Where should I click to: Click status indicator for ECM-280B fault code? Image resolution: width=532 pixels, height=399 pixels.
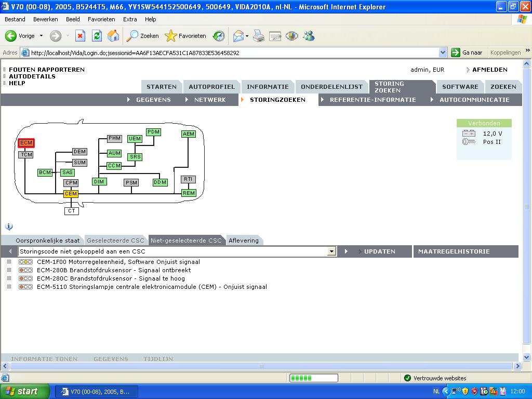[x=25, y=270]
